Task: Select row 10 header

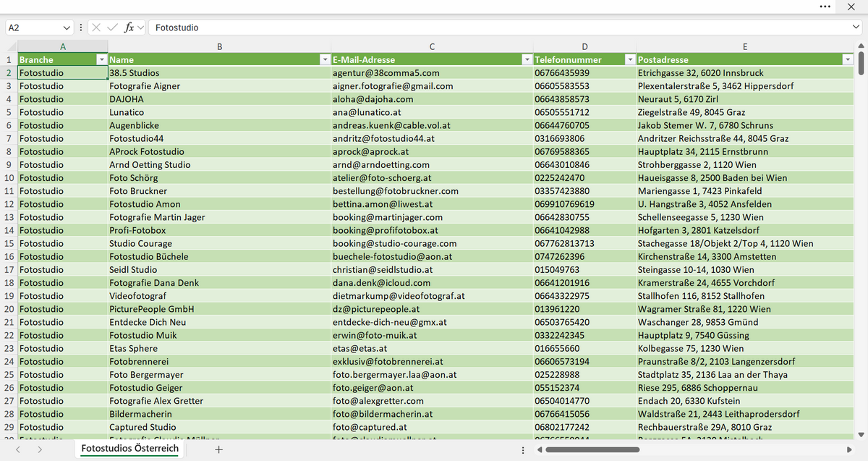Action: (9, 178)
